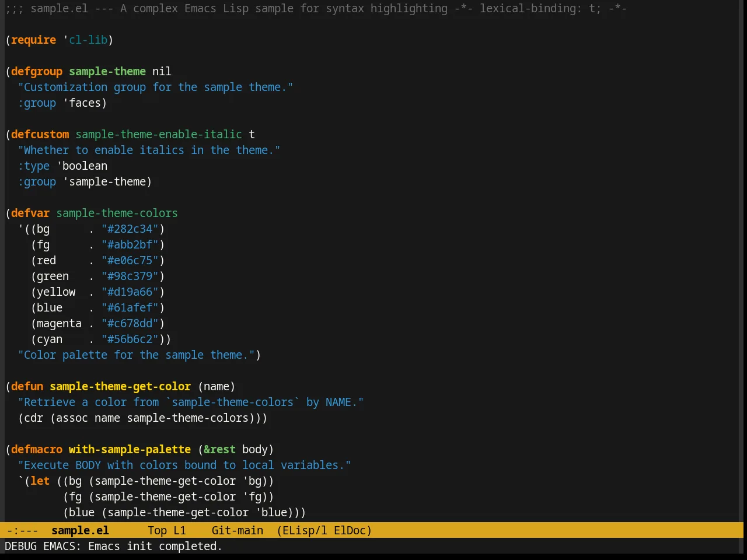Click the "#c678dd" color string
The width and height of the screenshot is (747, 560).
point(130,323)
